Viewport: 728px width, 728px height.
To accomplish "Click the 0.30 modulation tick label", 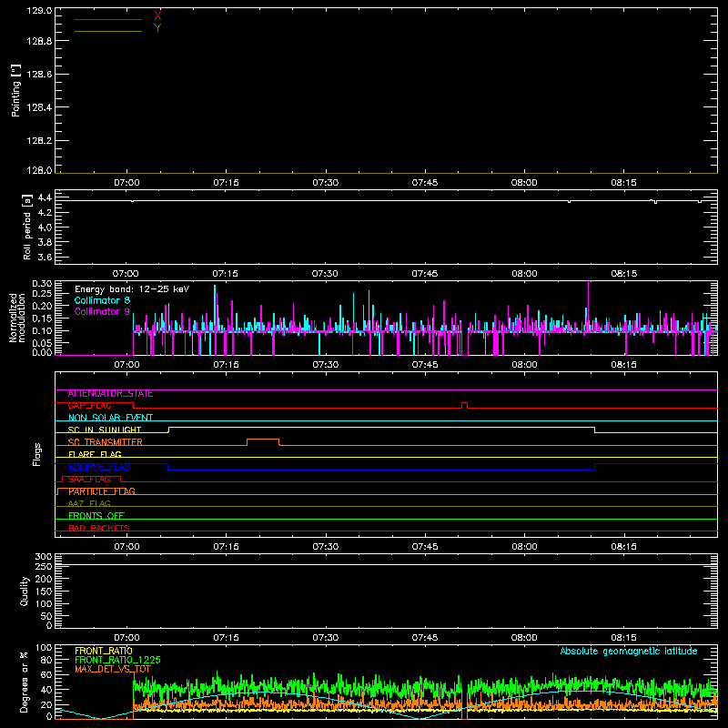I will pyautogui.click(x=42, y=284).
